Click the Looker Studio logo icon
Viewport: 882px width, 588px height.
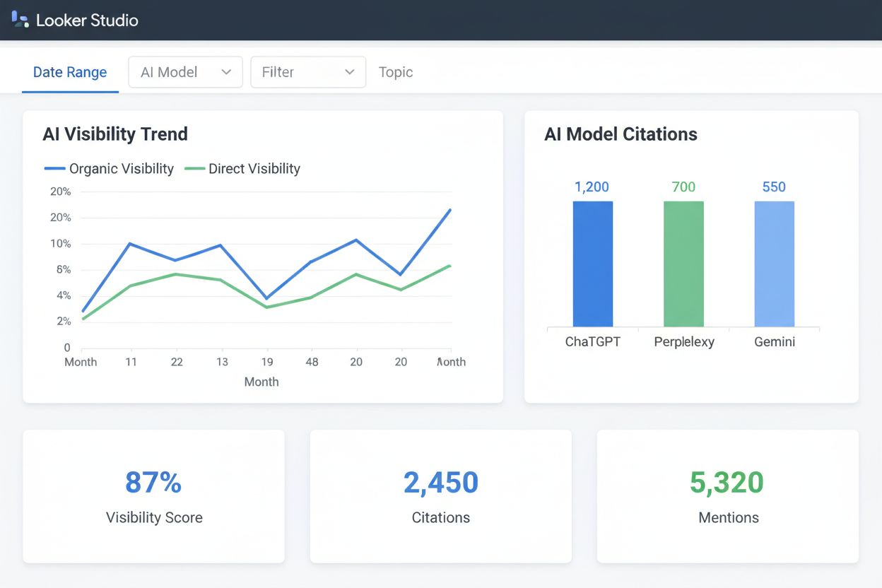coord(19,20)
